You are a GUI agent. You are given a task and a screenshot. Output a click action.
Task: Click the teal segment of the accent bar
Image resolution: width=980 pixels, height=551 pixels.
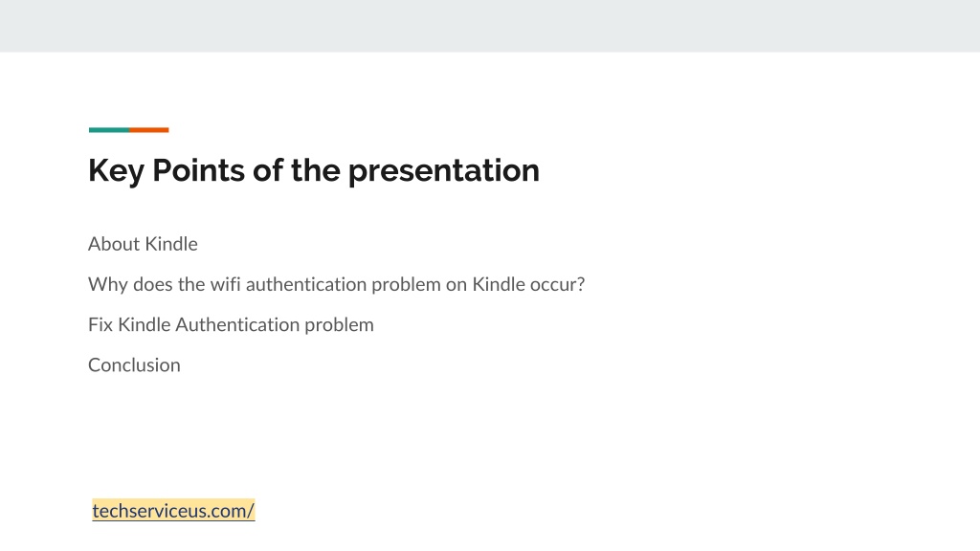click(x=109, y=130)
